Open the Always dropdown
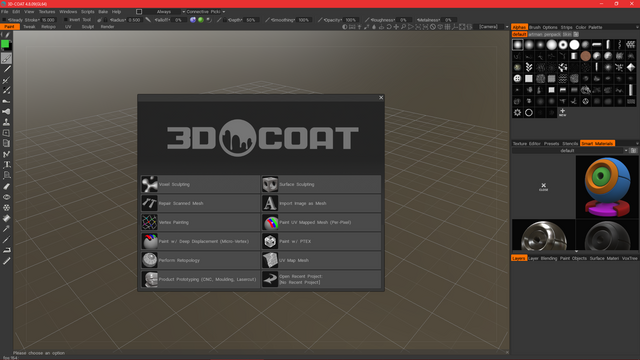This screenshot has height=360, width=640. click(x=165, y=12)
